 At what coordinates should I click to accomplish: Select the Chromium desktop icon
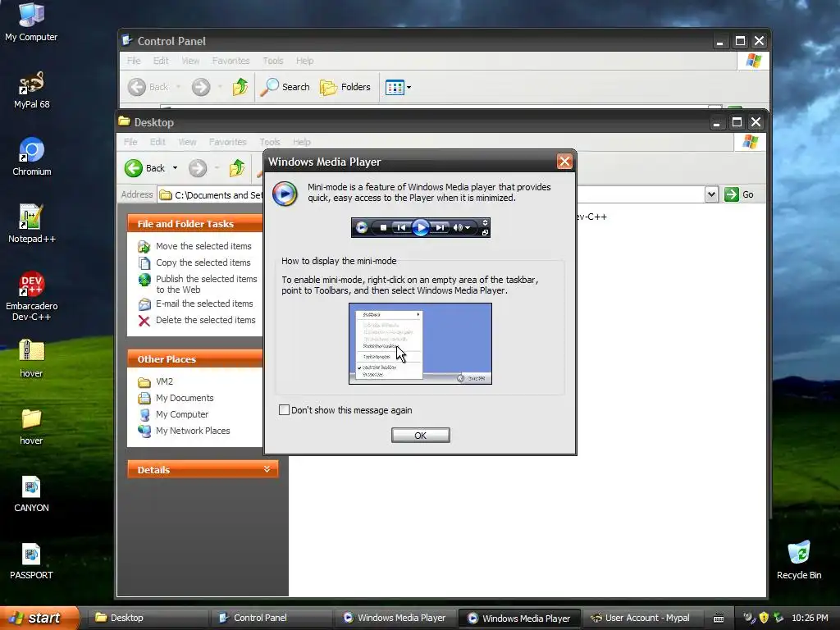click(x=32, y=157)
